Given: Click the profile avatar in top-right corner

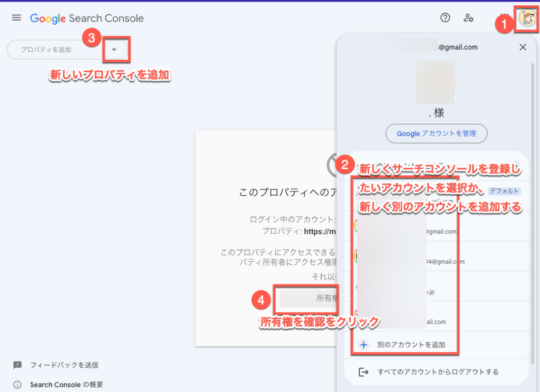Looking at the screenshot, I should click(526, 18).
